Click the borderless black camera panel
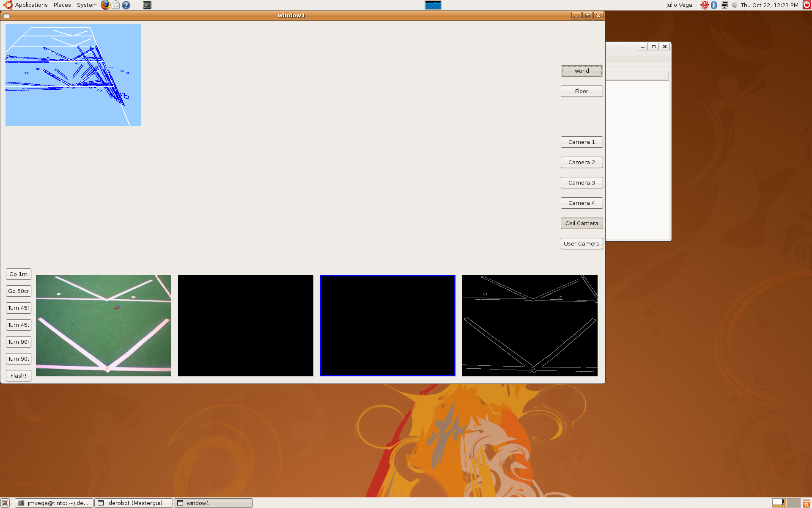812x508 pixels. (x=246, y=326)
